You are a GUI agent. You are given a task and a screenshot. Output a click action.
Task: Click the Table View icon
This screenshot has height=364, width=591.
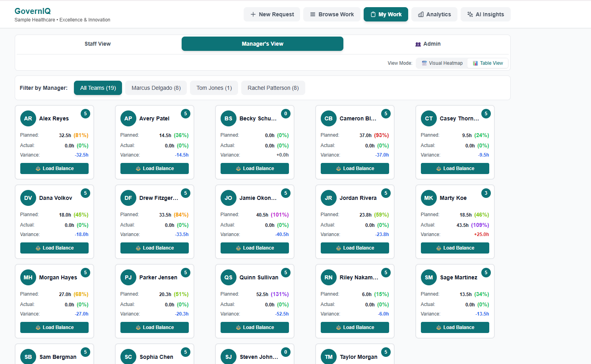(x=475, y=63)
